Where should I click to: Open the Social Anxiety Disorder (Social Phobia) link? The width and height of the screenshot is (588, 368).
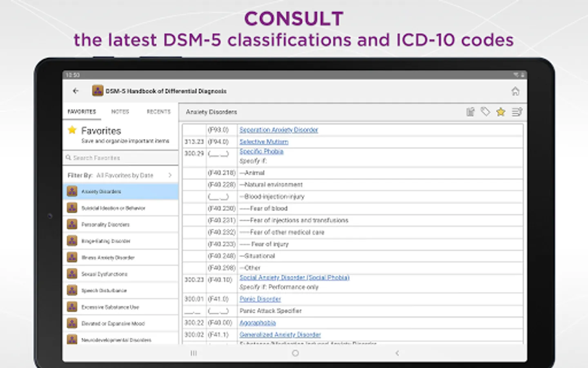[294, 277]
